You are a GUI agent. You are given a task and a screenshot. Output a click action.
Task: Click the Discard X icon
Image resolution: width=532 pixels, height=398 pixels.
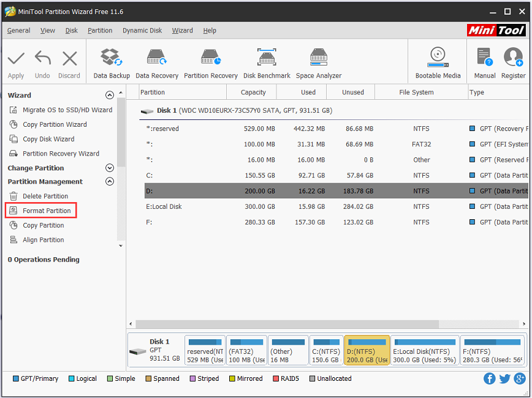click(x=69, y=59)
